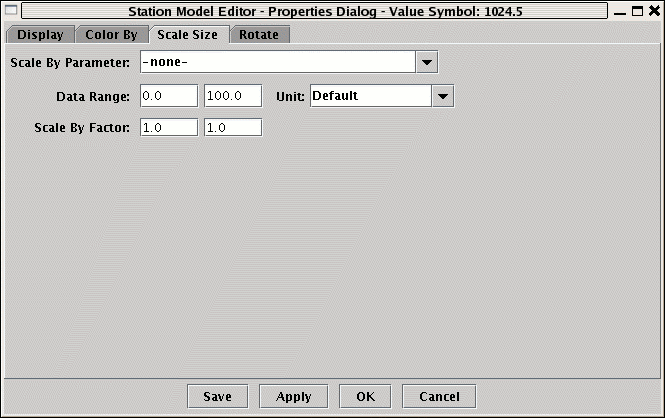Open the Unit dropdown arrow
This screenshot has height=418, width=665.
(443, 96)
